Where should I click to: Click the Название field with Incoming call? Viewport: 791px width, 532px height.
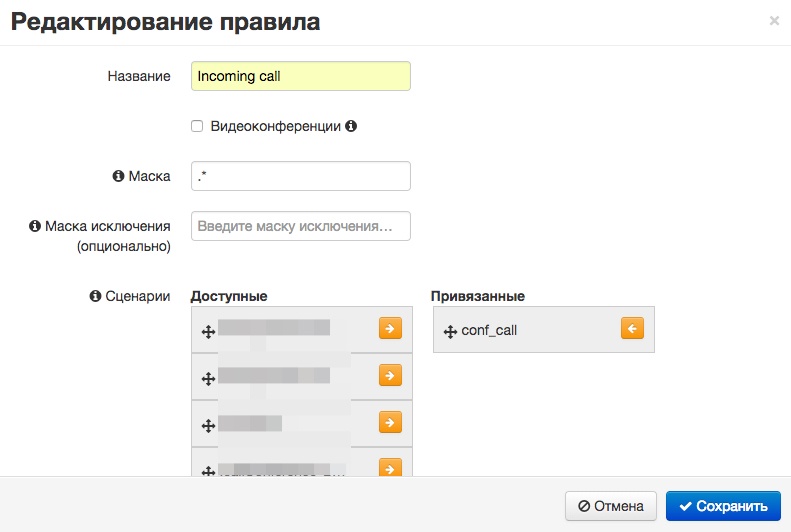(300, 76)
